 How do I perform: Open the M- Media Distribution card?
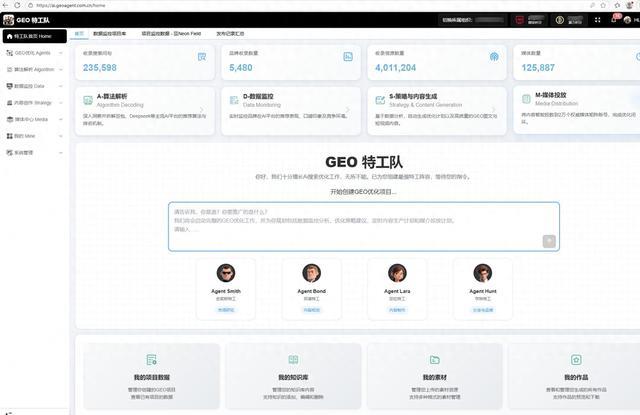pyautogui.click(x=577, y=109)
